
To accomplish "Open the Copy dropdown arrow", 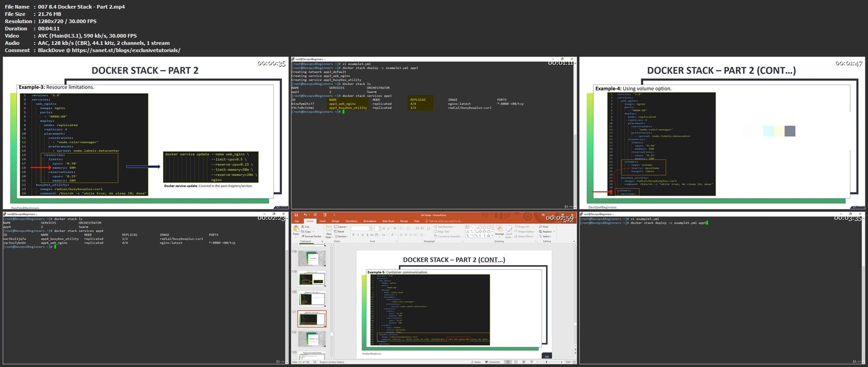I will point(313,232).
